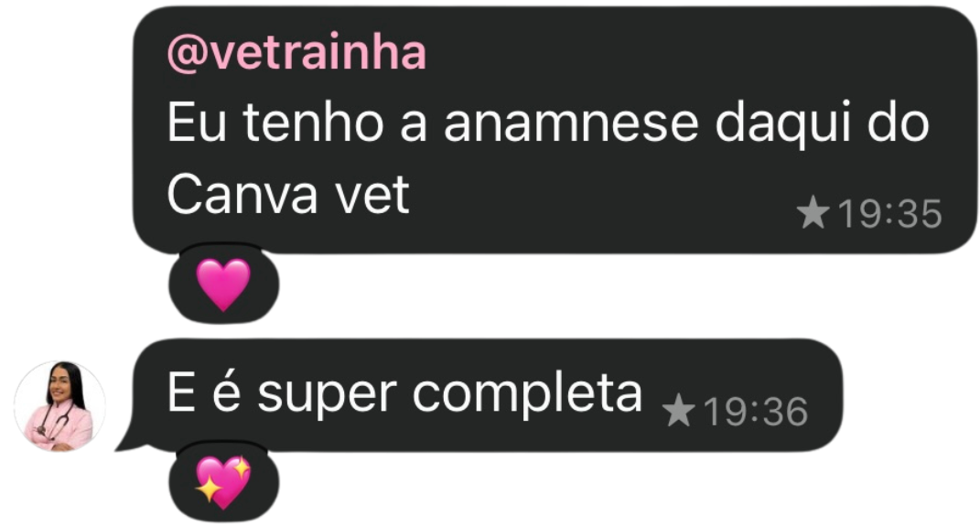Open the sender's profile picture
Viewport: 980px width, 526px height.
[x=60, y=406]
